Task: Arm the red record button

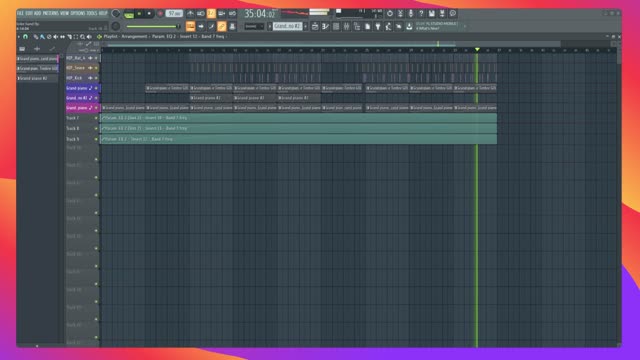Action: click(160, 13)
